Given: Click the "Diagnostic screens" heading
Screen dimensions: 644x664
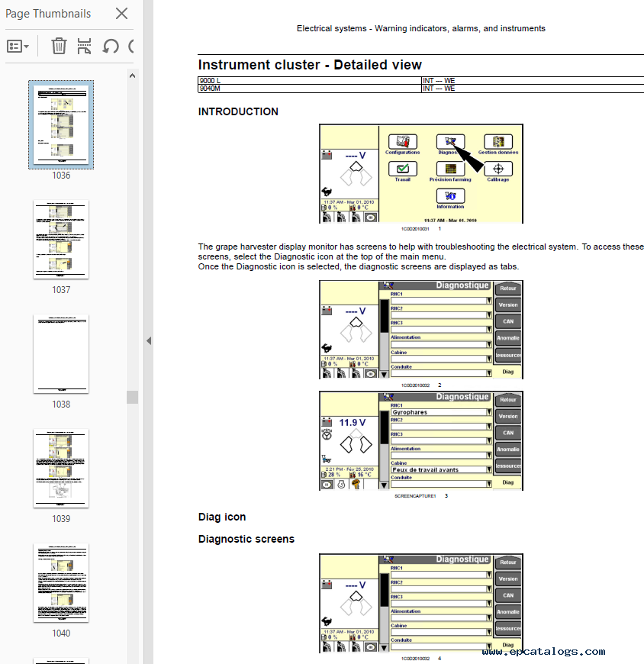Looking at the screenshot, I should (246, 539).
